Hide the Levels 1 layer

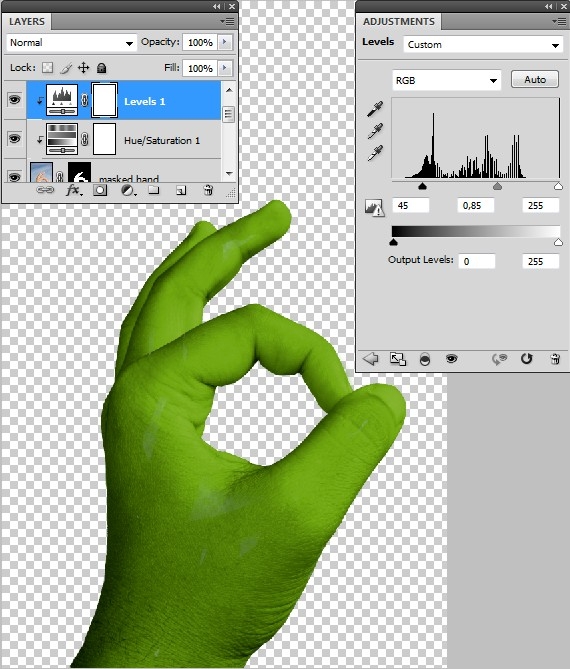(x=15, y=99)
